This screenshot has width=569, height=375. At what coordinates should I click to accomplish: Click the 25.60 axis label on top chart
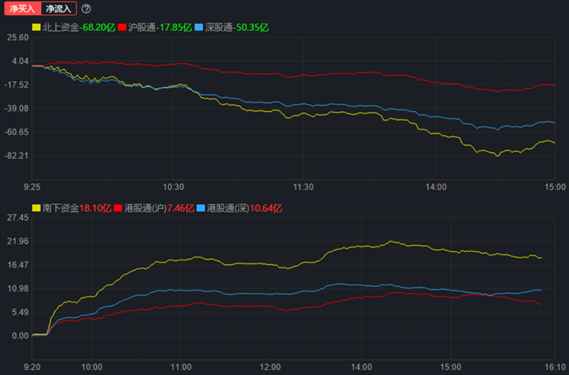(x=18, y=37)
